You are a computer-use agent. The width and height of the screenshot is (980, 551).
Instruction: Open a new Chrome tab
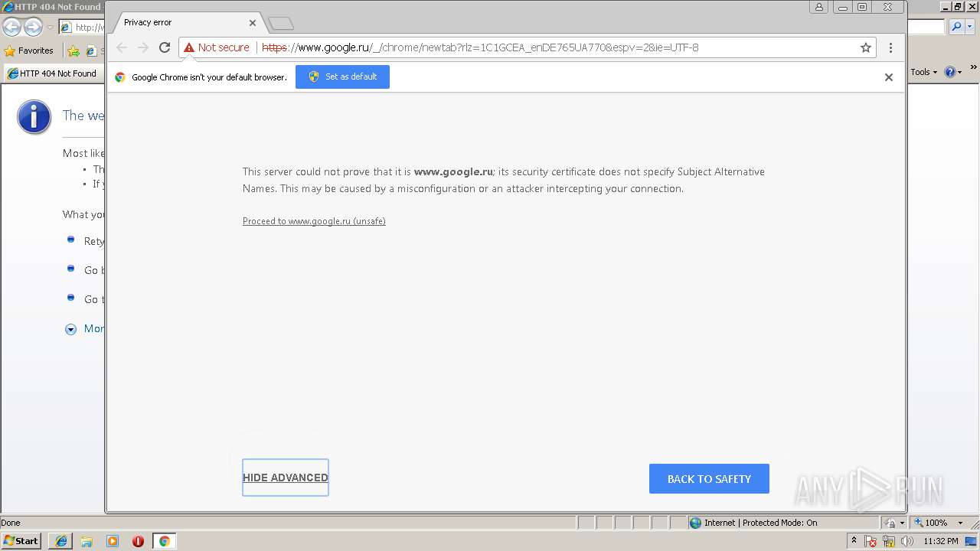pos(281,24)
